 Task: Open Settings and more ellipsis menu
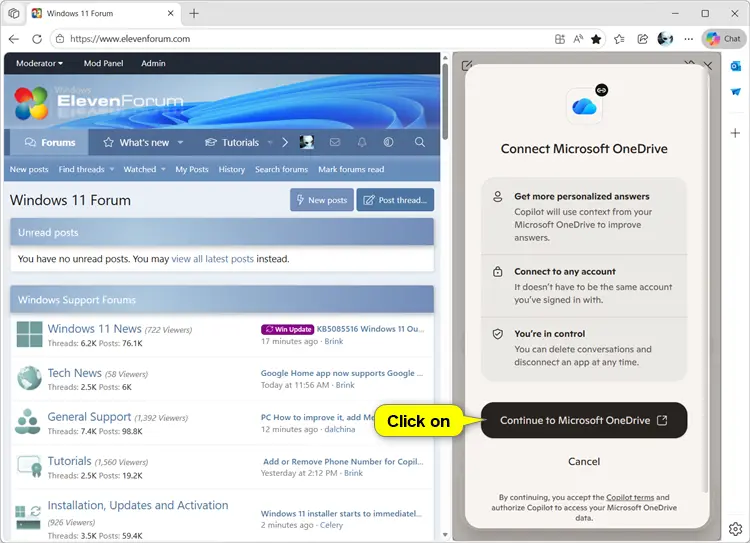click(x=688, y=39)
